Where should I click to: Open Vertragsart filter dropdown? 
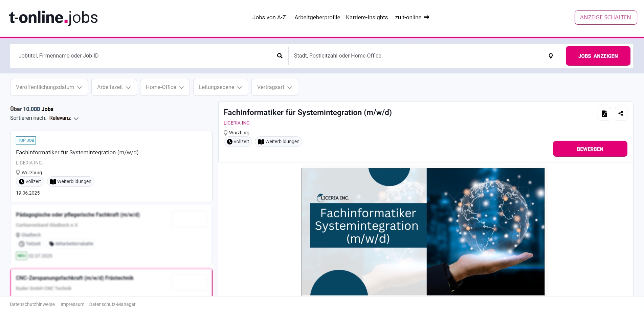coord(275,87)
